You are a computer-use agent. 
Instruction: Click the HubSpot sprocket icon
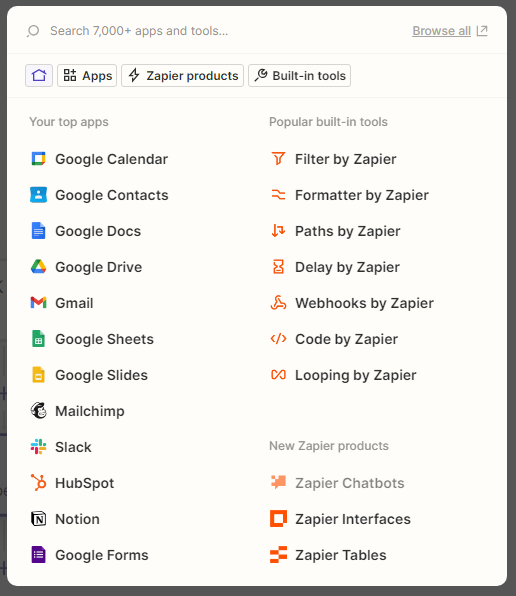tap(38, 483)
